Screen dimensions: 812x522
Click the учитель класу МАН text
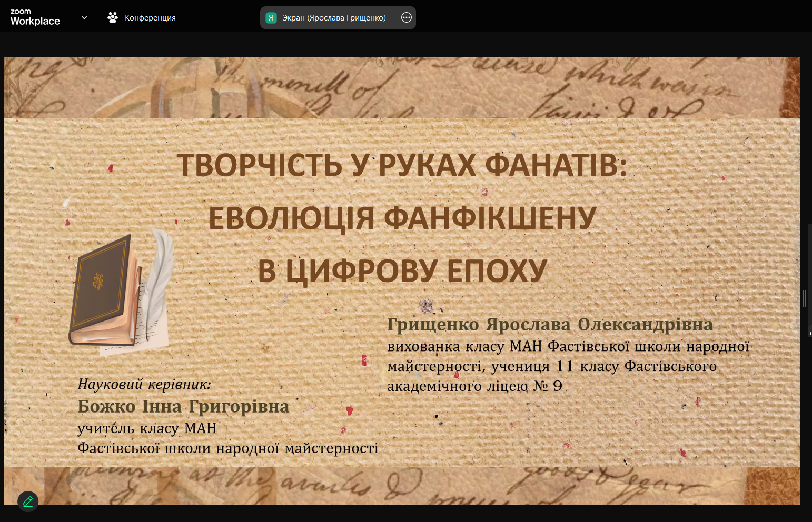click(147, 428)
